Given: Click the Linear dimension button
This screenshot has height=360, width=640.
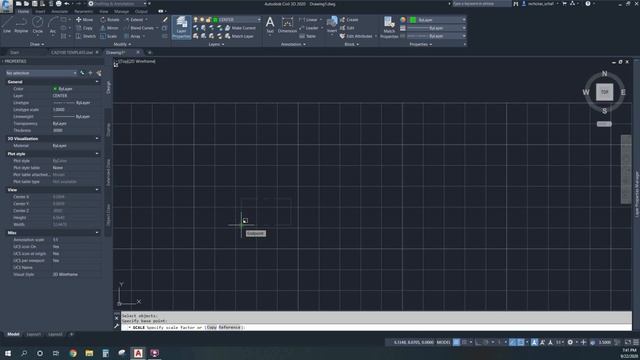Looking at the screenshot, I should coord(309,20).
